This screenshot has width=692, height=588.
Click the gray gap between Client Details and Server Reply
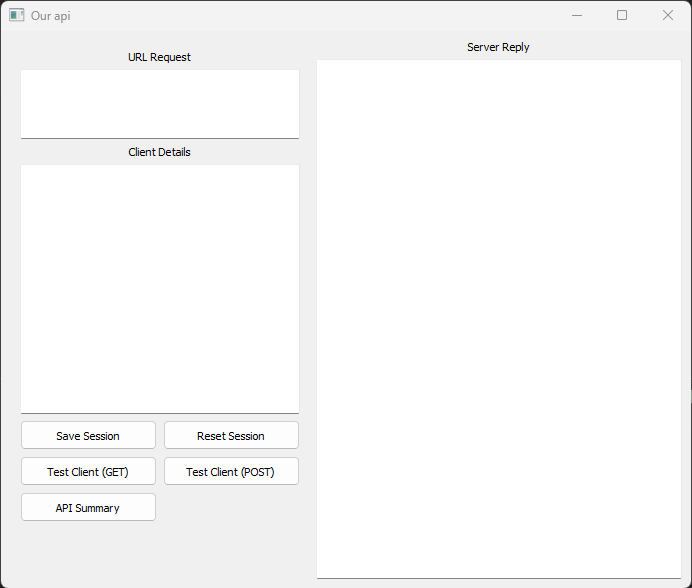click(x=308, y=300)
